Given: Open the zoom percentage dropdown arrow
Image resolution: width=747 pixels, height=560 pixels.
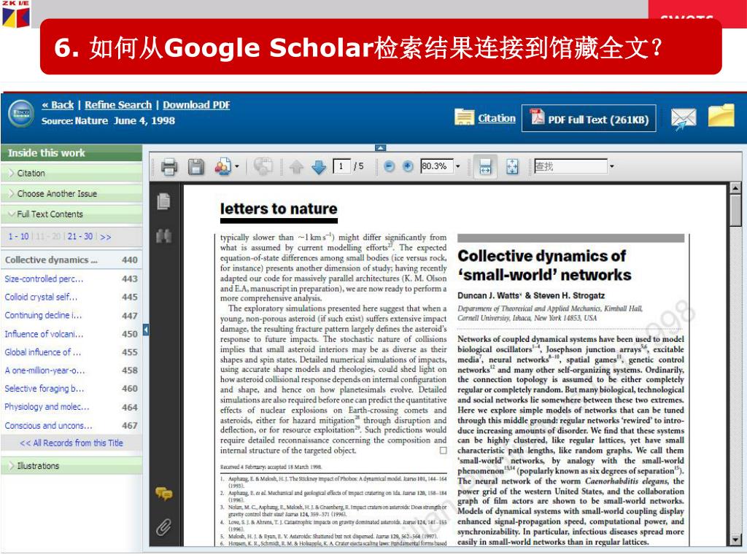Looking at the screenshot, I should coord(458,167).
